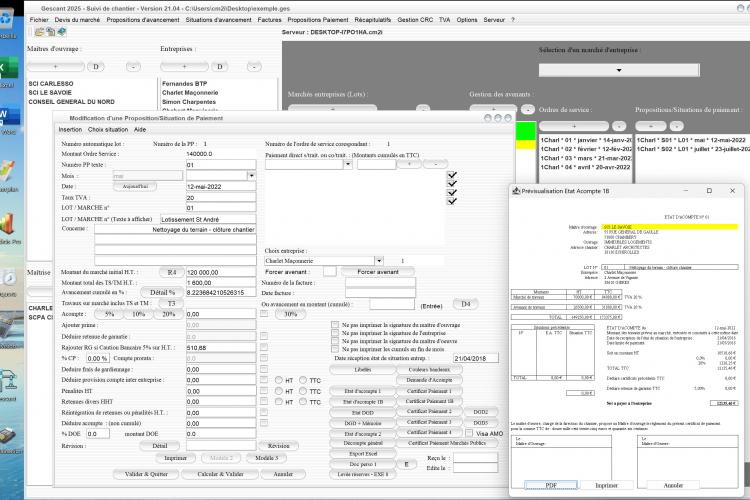The height and width of the screenshot is (500, 750).
Task: Click the green color block in main window
Action: (526, 131)
